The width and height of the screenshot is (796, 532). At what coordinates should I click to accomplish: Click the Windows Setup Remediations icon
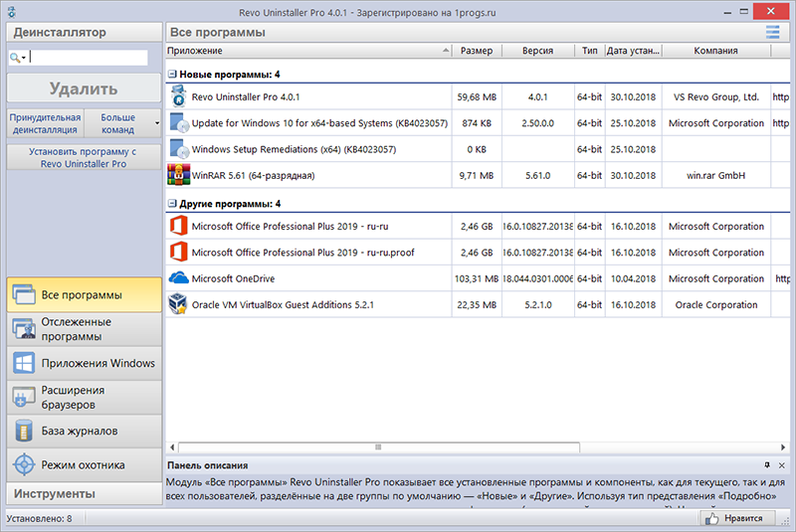pyautogui.click(x=179, y=149)
